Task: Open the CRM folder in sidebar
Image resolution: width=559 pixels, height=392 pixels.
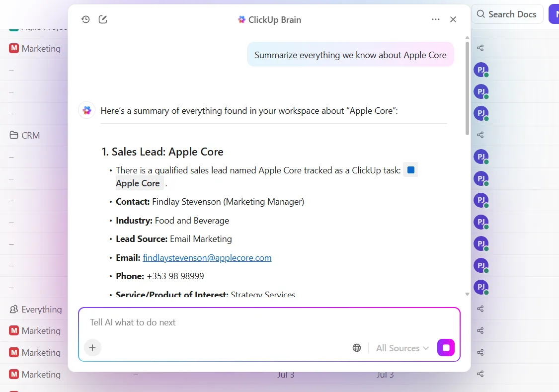Action: [25, 136]
